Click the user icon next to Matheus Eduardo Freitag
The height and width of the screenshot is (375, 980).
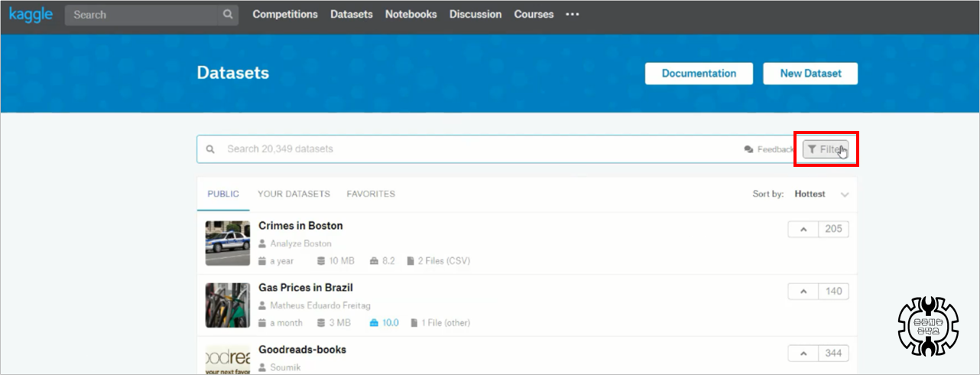pos(262,305)
